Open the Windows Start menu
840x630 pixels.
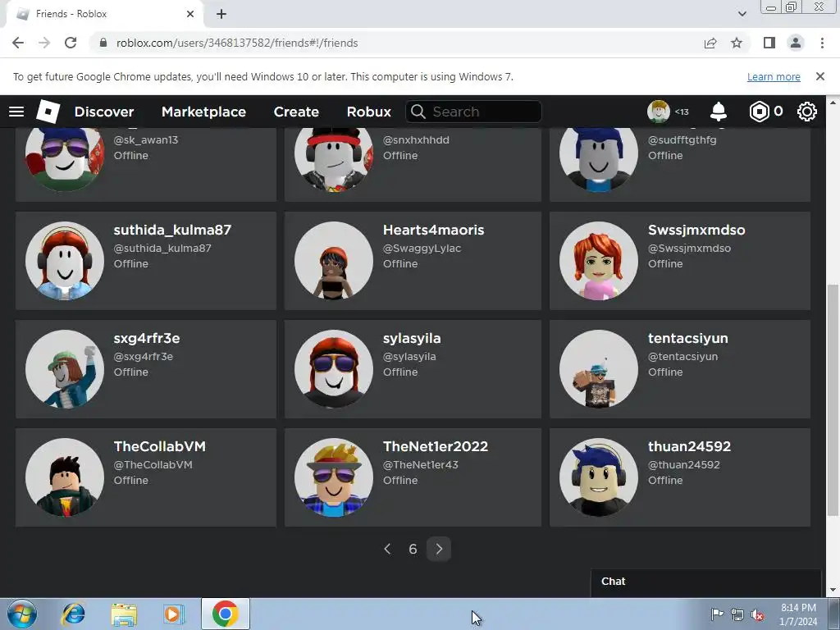click(x=22, y=614)
